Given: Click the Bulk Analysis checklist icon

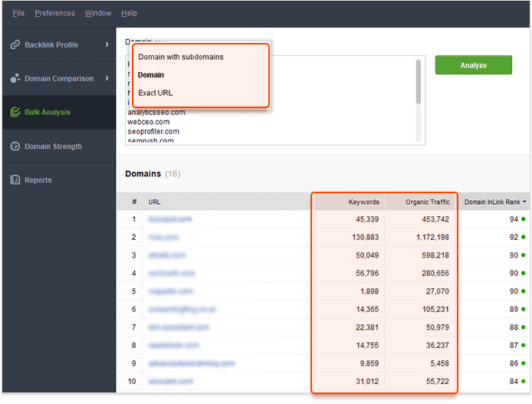Looking at the screenshot, I should coord(15,112).
